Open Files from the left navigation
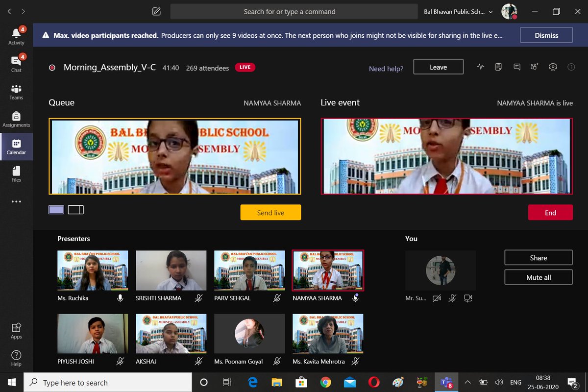 (16, 174)
